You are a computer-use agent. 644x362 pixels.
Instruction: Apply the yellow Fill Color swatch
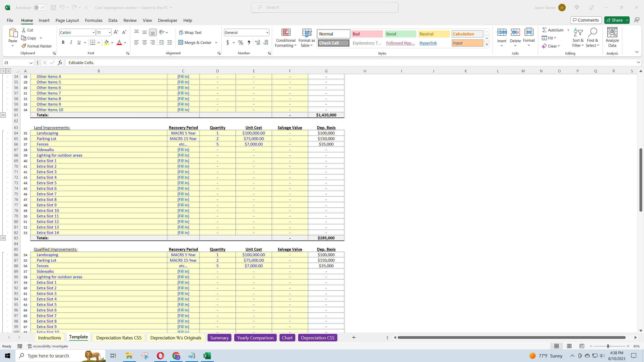pyautogui.click(x=107, y=42)
